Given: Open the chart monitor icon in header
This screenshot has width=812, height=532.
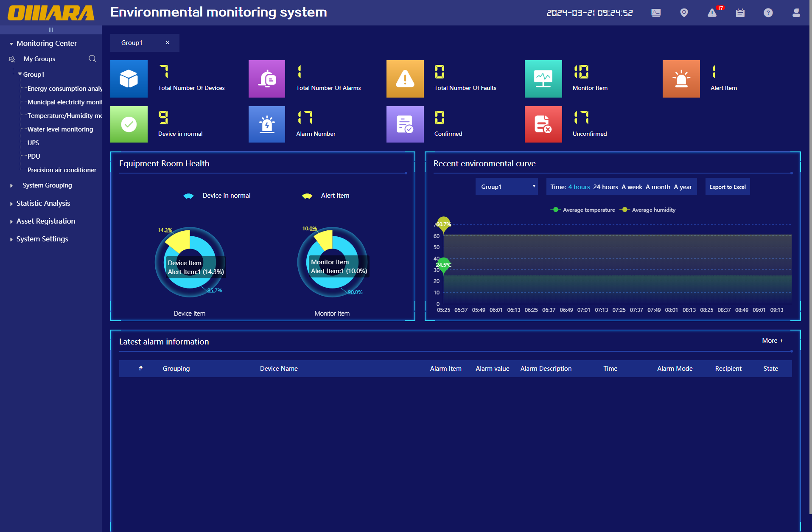Looking at the screenshot, I should 656,13.
